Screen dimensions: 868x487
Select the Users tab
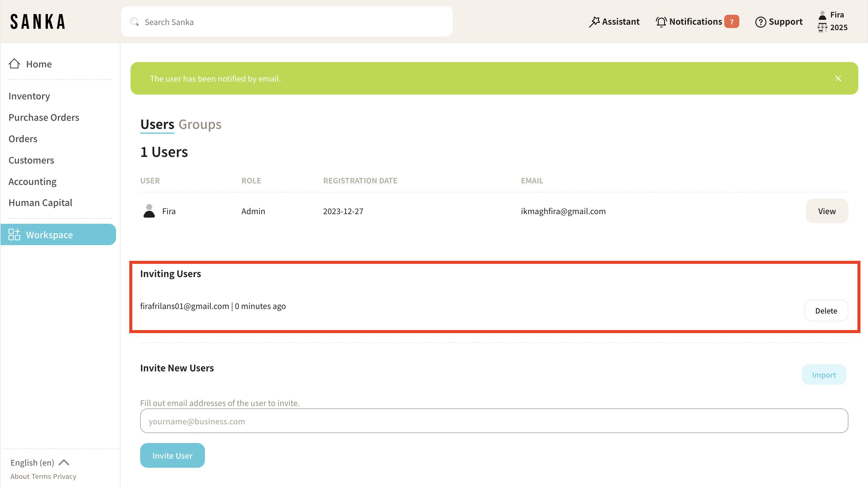[x=157, y=125]
